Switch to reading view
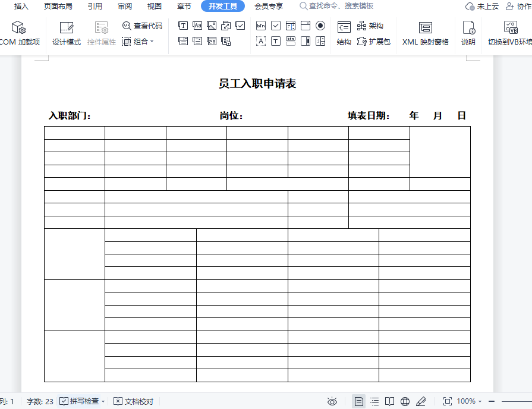This screenshot has width=532, height=409. [x=389, y=401]
